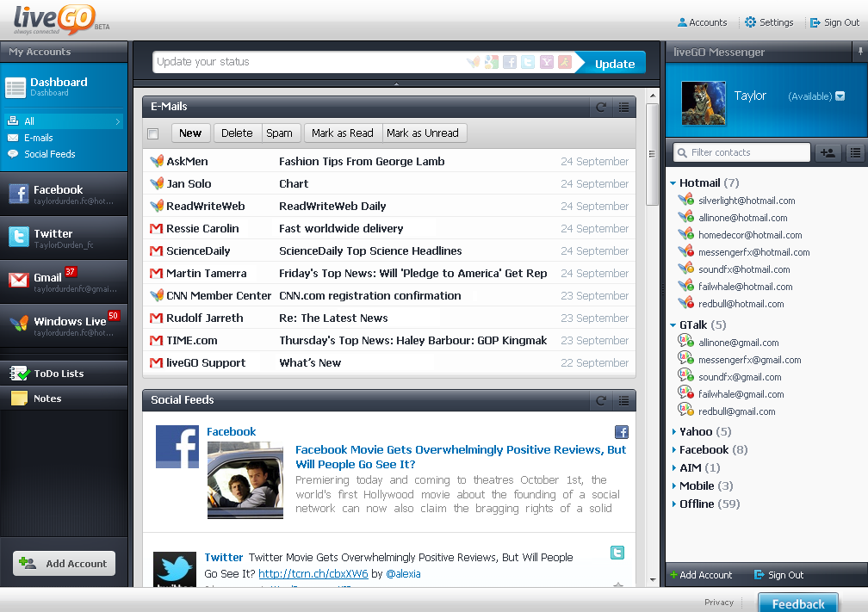The width and height of the screenshot is (868, 612).
Task: Open the Facebook Movie reviews headline link
Action: 461,457
